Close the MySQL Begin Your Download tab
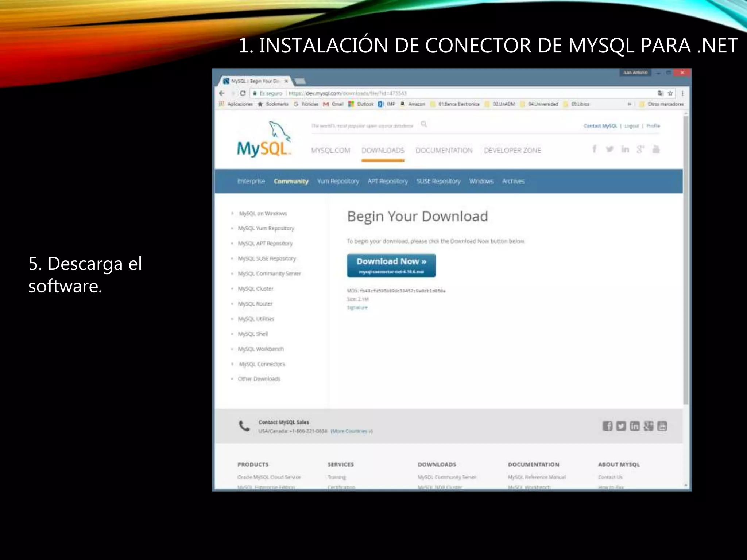747x560 pixels. (286, 81)
